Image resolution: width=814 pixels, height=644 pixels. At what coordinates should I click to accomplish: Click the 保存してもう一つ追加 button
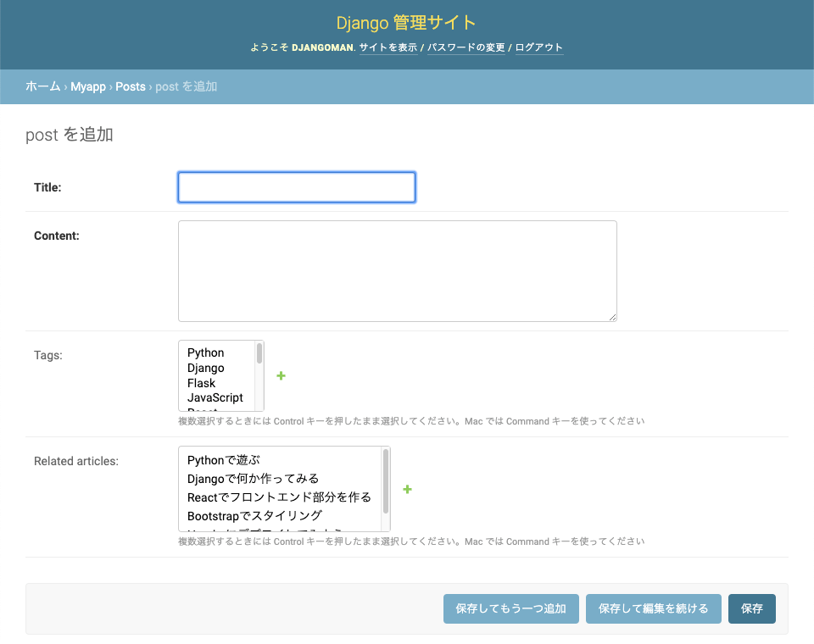510,608
